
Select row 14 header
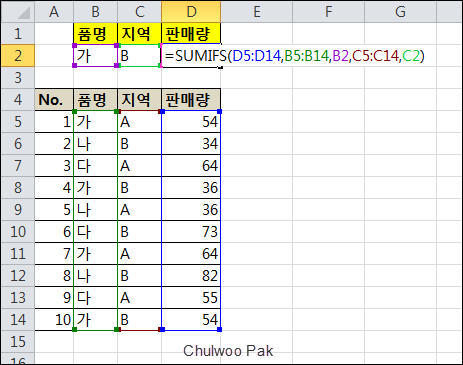click(18, 320)
